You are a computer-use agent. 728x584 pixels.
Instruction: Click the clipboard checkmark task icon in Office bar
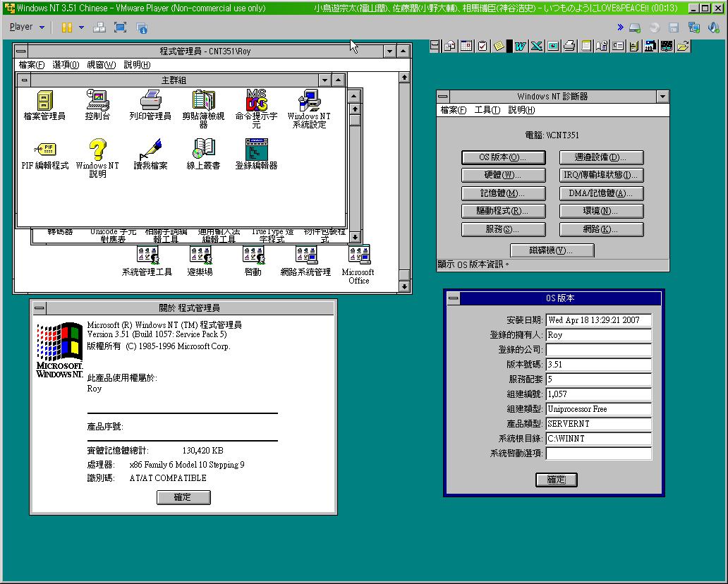[483, 46]
